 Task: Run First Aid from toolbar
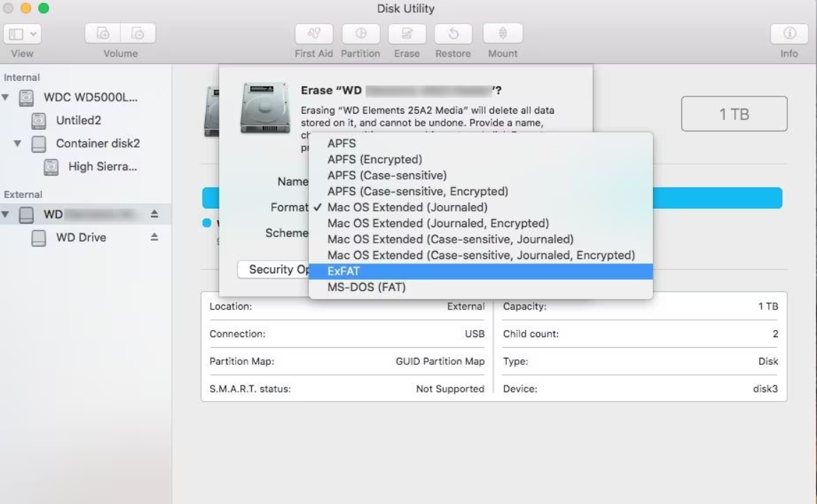[x=314, y=33]
